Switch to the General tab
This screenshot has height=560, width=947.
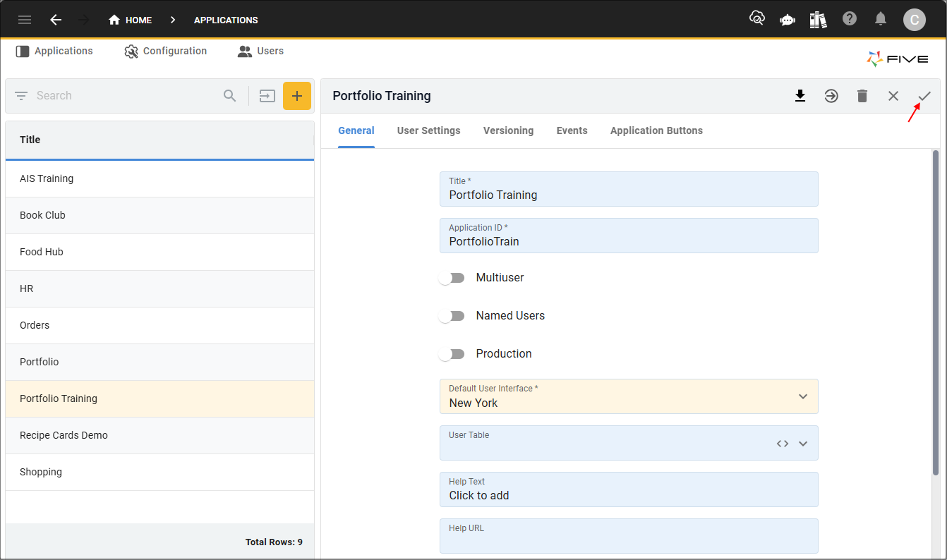tap(356, 130)
